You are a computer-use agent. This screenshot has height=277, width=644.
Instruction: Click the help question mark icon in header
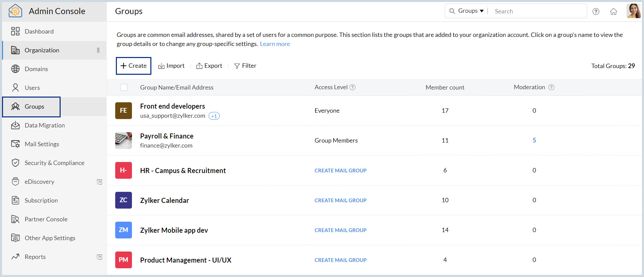click(x=595, y=11)
